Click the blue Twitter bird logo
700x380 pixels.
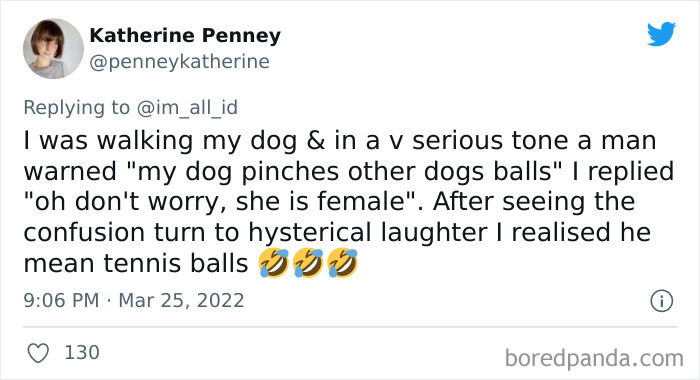[661, 33]
